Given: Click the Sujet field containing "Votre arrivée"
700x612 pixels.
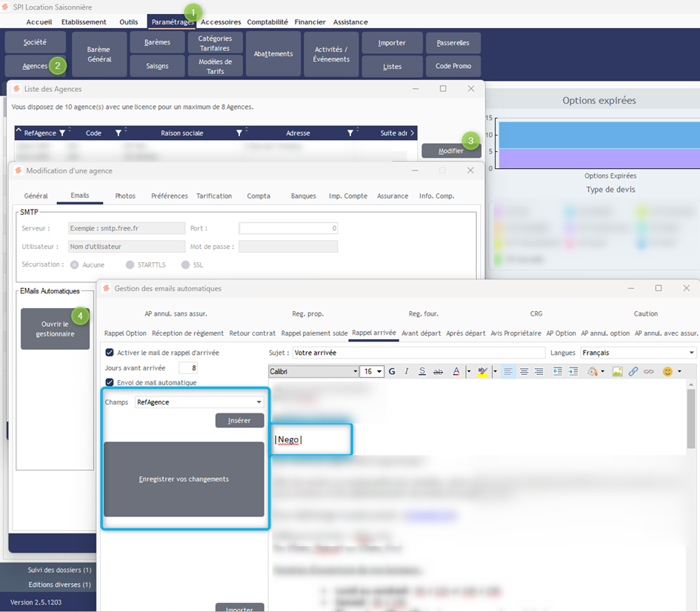Looking at the screenshot, I should click(419, 353).
